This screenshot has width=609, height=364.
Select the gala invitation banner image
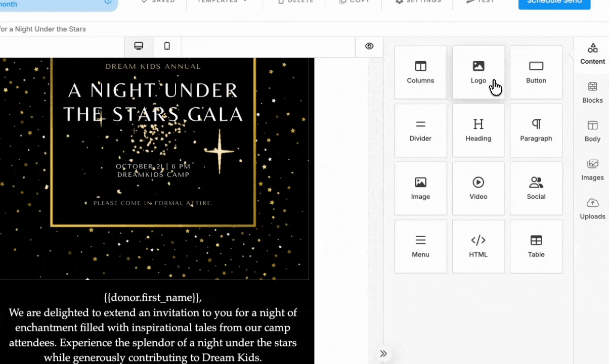tap(154, 168)
